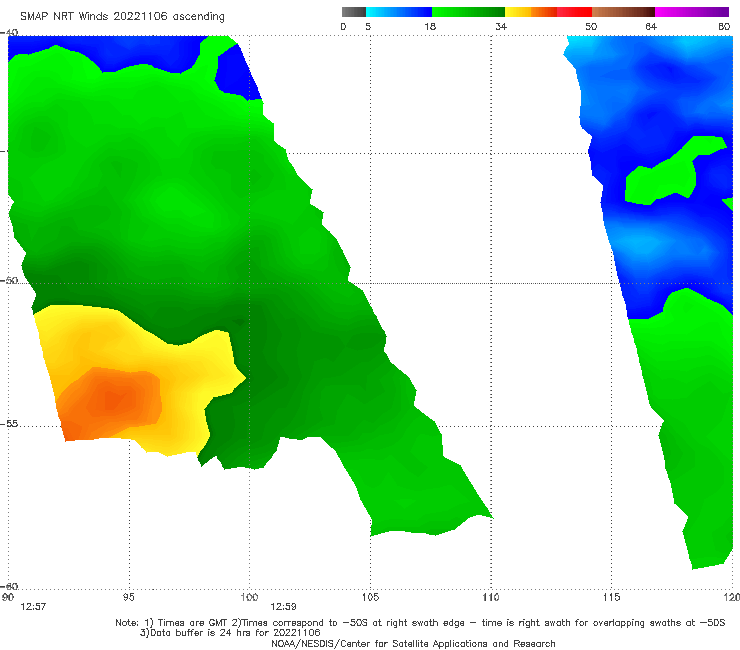
Task: Click the longitude axis label '95'
Action: point(128,597)
